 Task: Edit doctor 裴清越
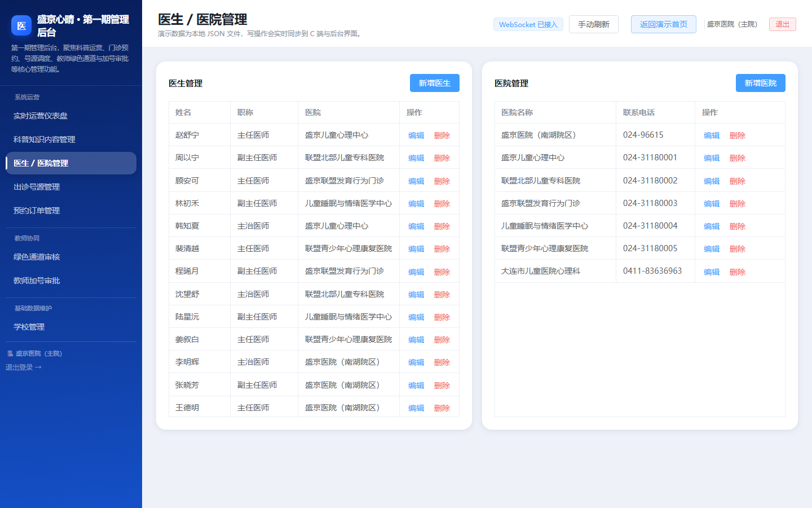tap(416, 249)
